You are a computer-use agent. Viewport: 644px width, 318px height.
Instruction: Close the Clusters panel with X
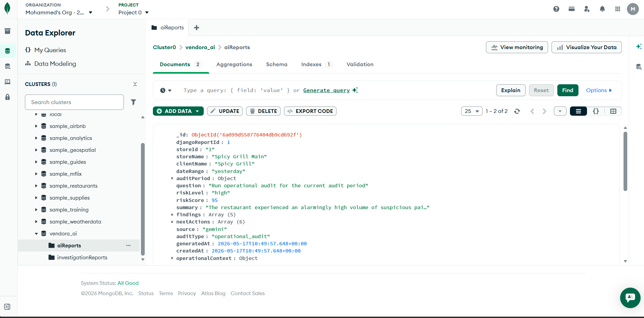coord(135,84)
